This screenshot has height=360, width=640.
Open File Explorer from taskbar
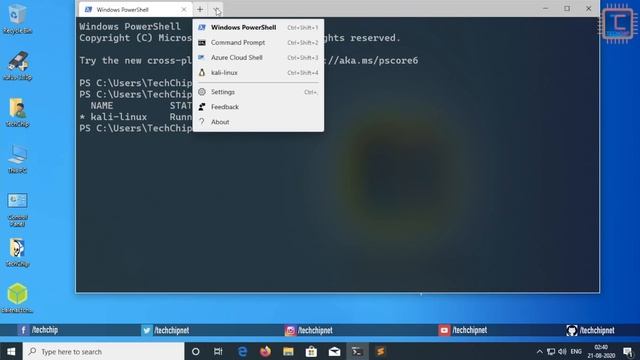click(288, 351)
